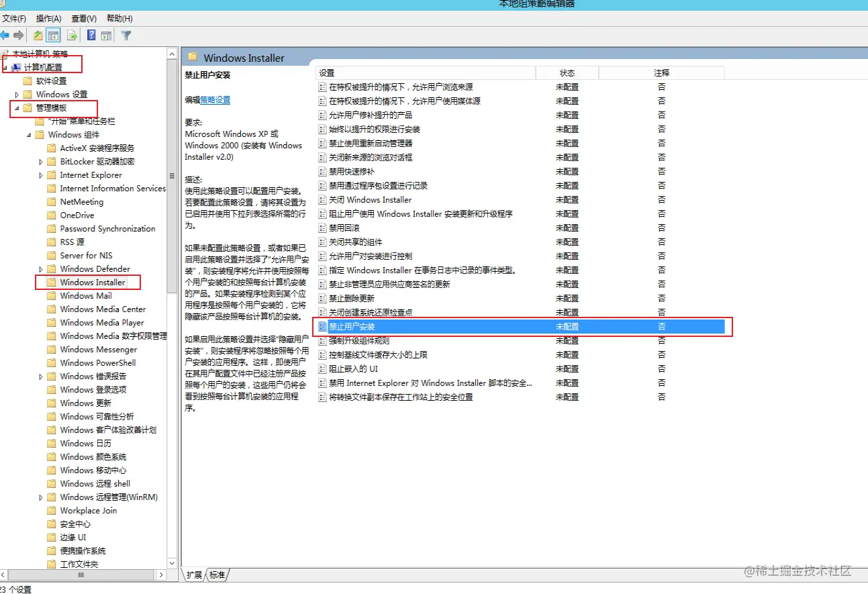
Task: Sort by the 设置 column header
Action: coord(426,72)
